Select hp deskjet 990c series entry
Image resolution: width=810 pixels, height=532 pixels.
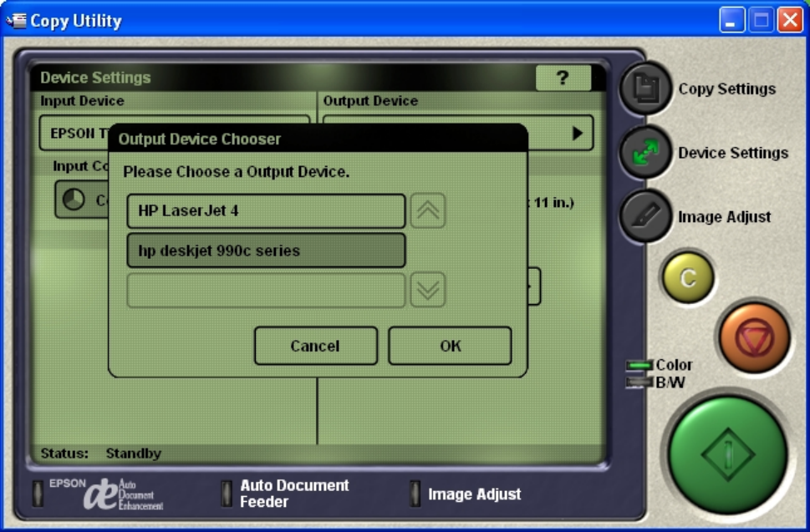pyautogui.click(x=266, y=251)
